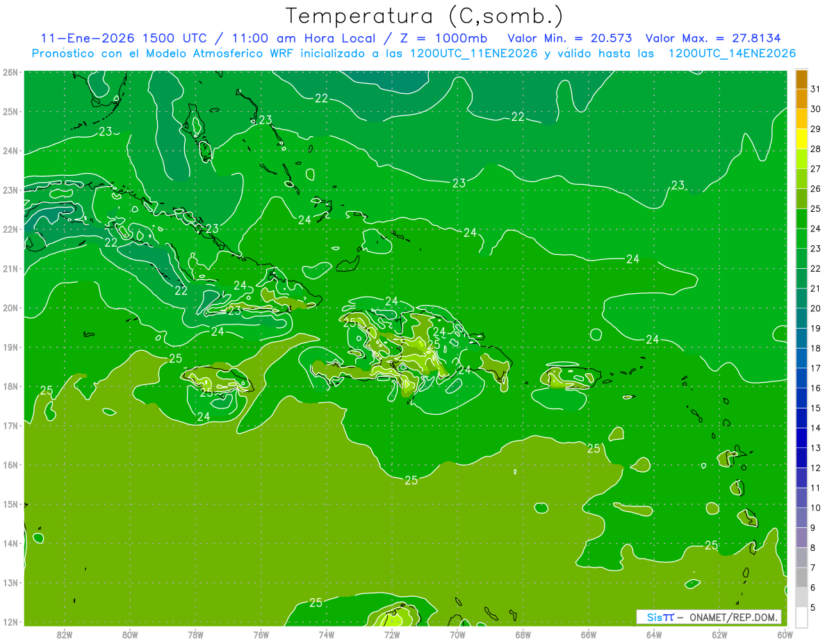Pick the legend color band between 30 and 31
The height and width of the screenshot is (644, 834).
click(x=801, y=99)
